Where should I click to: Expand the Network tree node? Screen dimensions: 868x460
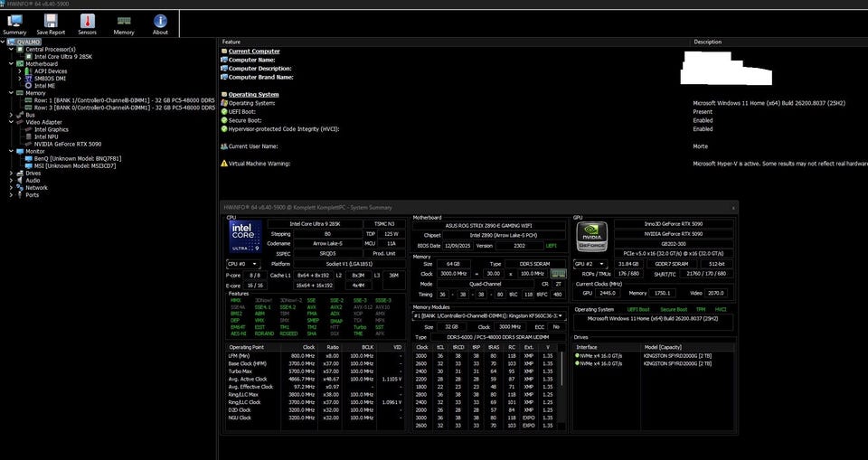(12, 187)
